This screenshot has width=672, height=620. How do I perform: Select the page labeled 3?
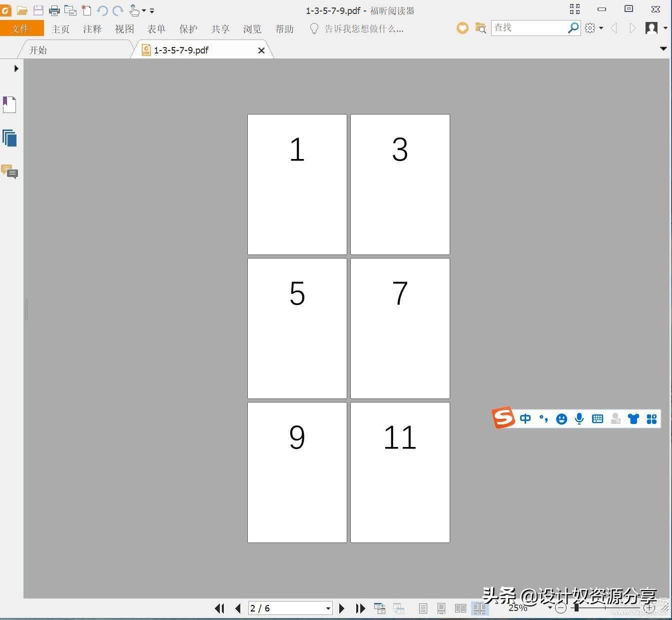[x=400, y=184]
